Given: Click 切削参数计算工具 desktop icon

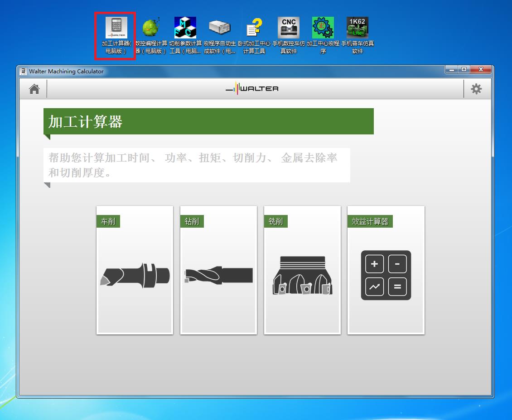Looking at the screenshot, I should [185, 28].
